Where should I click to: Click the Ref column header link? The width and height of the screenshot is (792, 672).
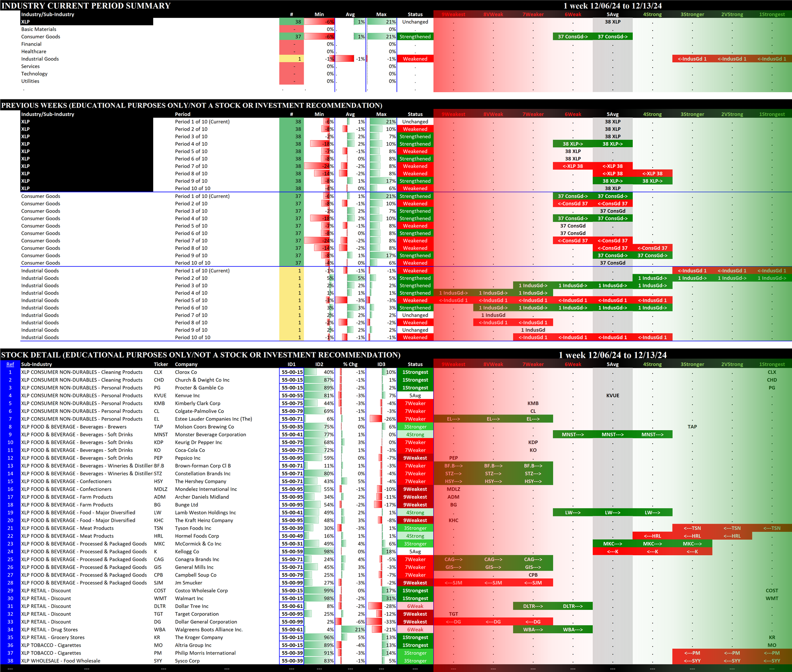[10, 364]
